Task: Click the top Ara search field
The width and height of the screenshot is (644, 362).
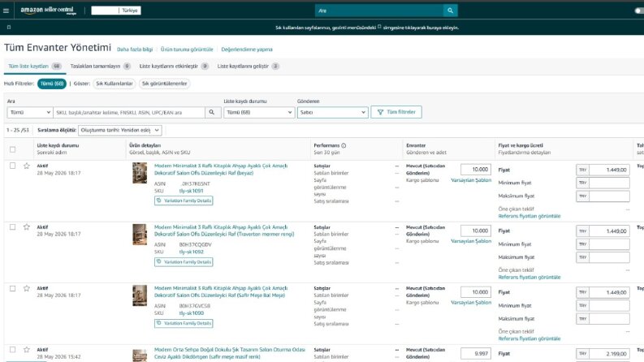Action: (x=379, y=11)
